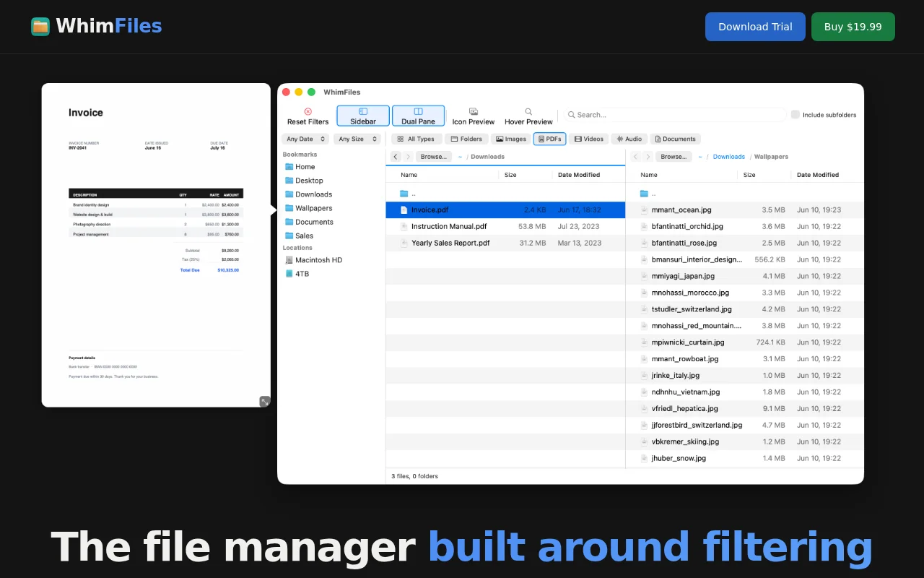The height and width of the screenshot is (578, 924).
Task: Select the Audio filter
Action: click(629, 139)
